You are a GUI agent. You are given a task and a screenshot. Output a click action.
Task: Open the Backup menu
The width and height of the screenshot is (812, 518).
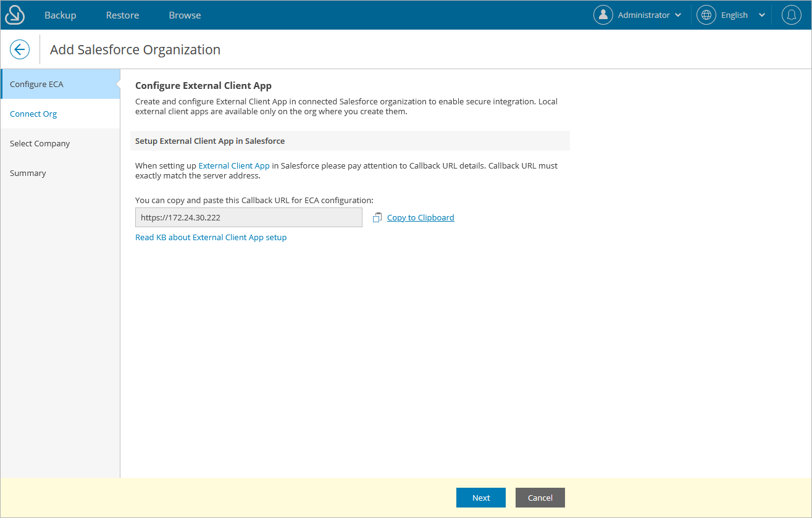pos(60,14)
